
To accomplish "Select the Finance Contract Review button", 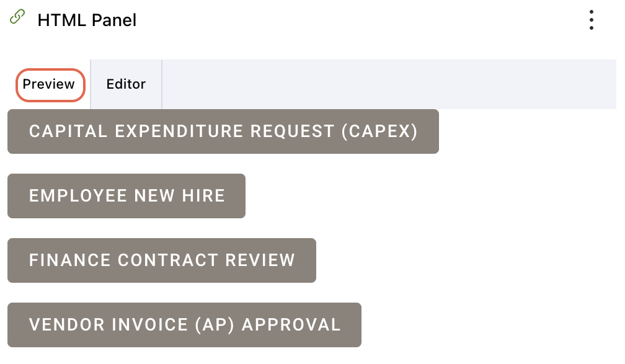I will 162,260.
